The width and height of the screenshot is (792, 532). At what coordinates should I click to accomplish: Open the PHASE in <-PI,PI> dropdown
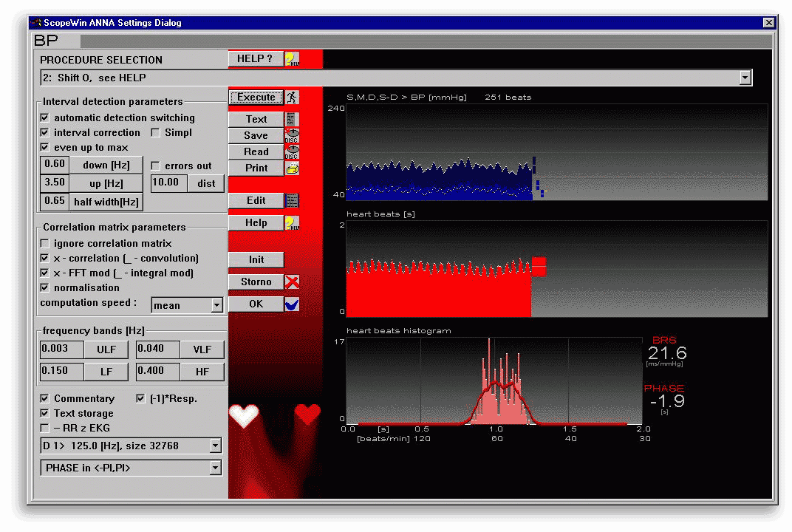click(x=216, y=468)
